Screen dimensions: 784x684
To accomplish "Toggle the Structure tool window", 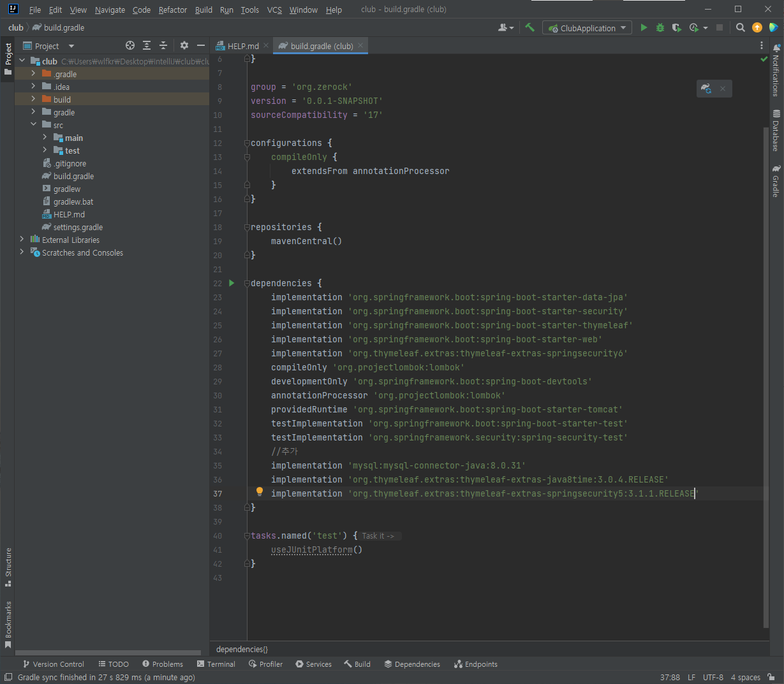I will click(8, 567).
